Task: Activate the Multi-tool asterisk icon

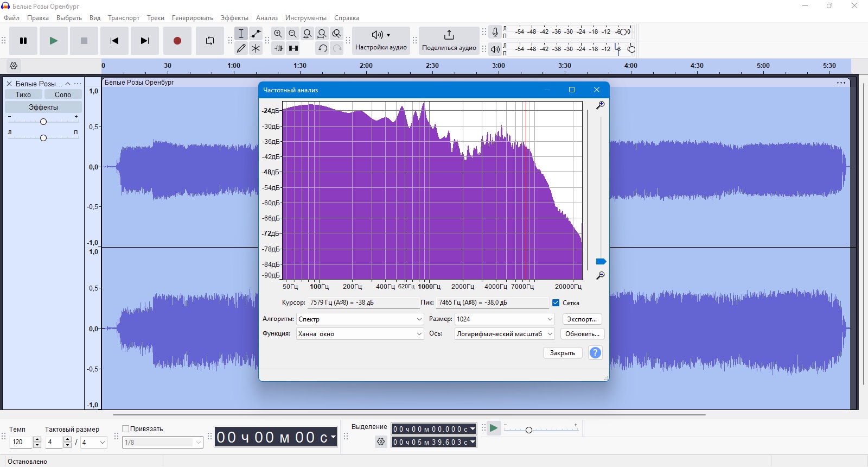Action: click(256, 48)
